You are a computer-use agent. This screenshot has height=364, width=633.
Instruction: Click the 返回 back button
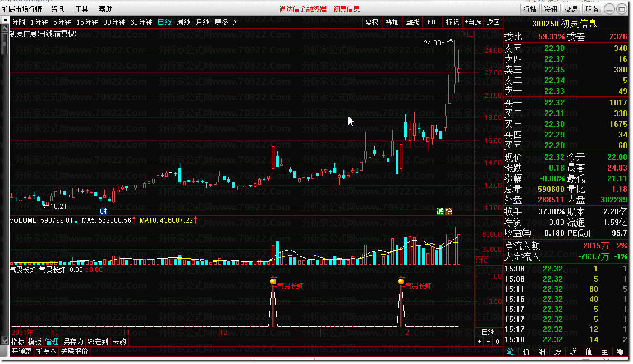493,22
